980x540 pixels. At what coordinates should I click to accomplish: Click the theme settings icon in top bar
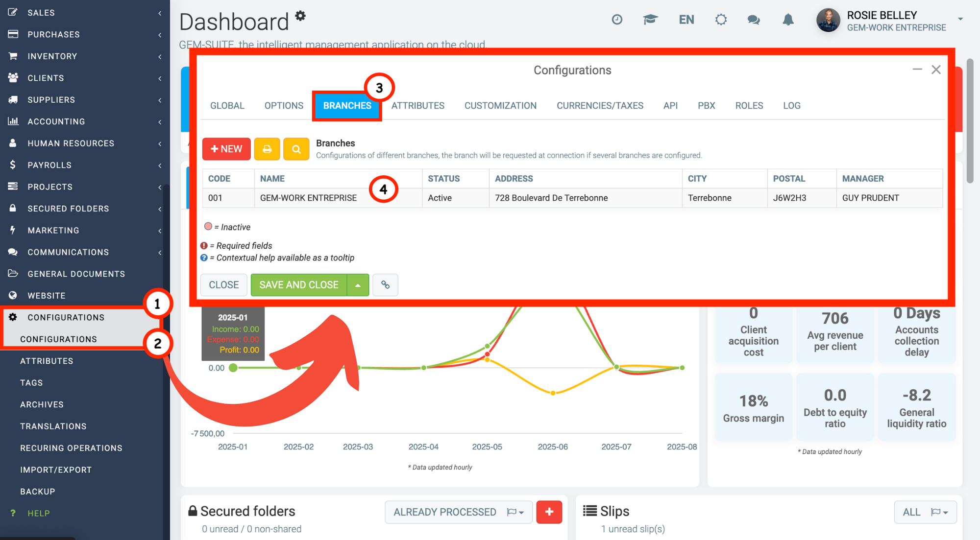(721, 20)
